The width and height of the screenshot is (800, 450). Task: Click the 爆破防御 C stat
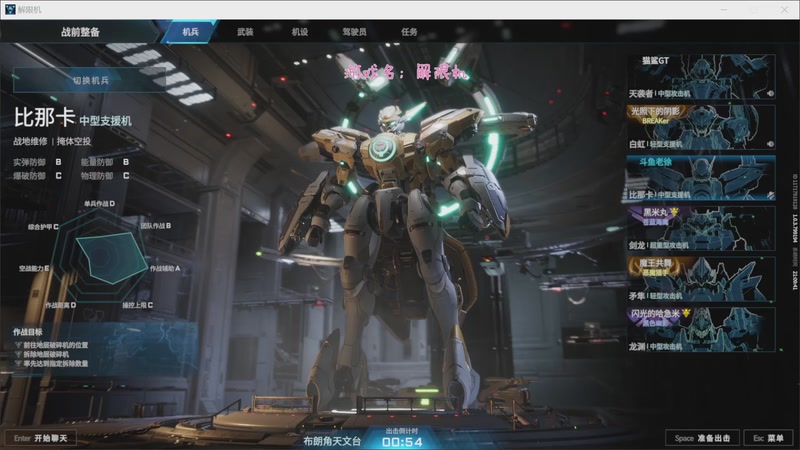[x=37, y=176]
